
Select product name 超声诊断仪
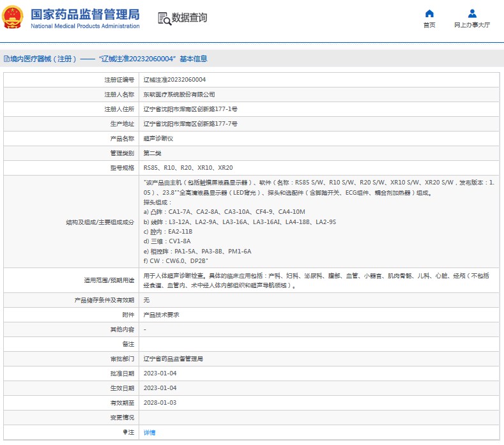point(158,139)
